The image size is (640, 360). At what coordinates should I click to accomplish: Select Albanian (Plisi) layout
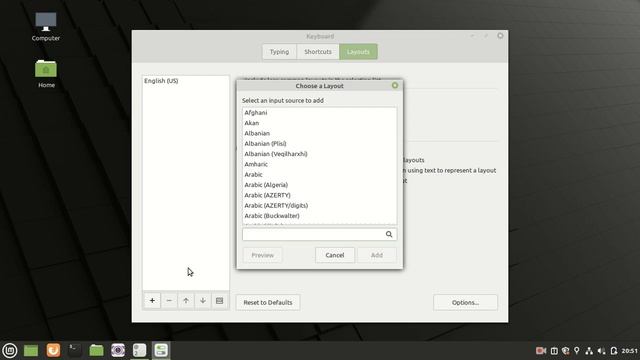tap(319, 144)
